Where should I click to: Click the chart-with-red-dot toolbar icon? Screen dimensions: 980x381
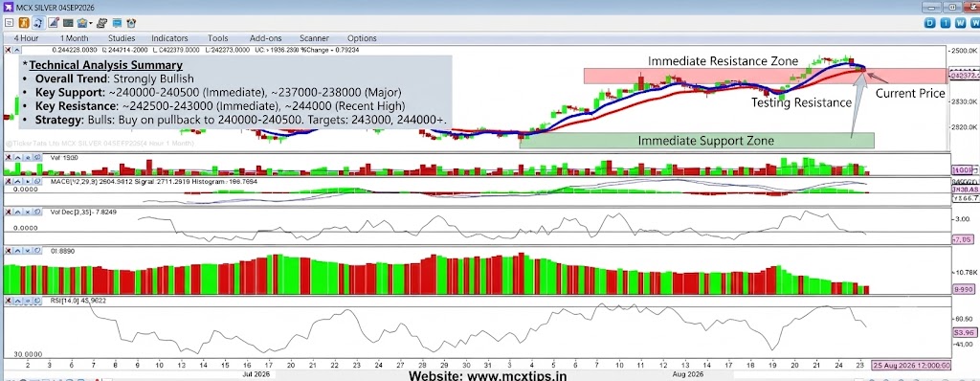point(54,23)
